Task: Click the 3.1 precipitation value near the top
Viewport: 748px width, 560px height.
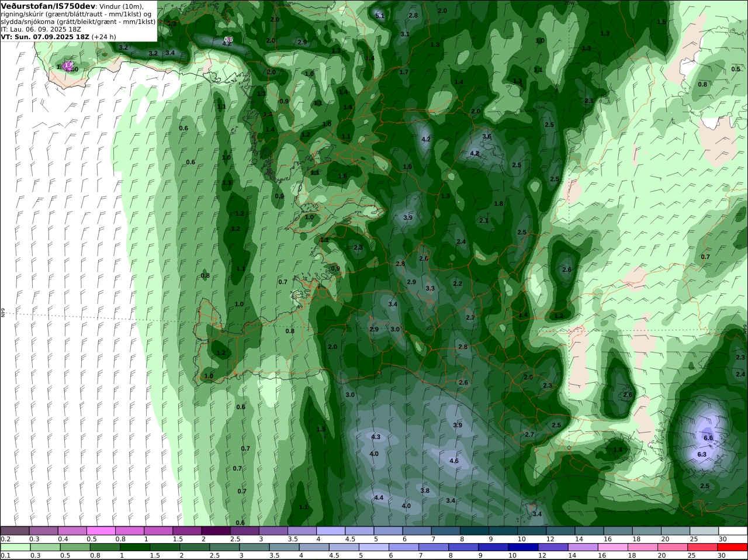Action: click(x=405, y=34)
